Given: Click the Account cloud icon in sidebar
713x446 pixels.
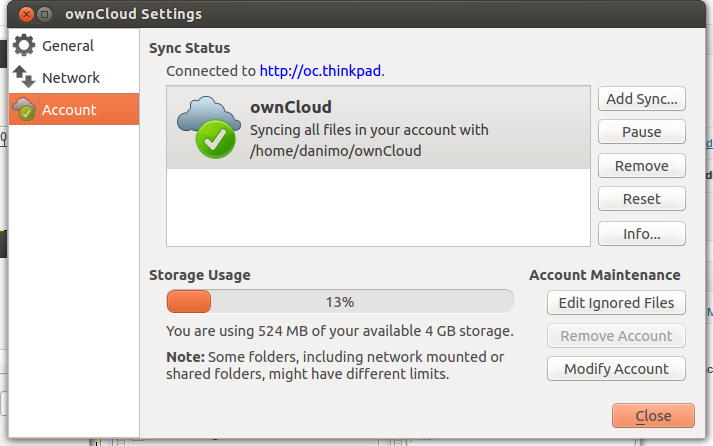Looking at the screenshot, I should 24,109.
